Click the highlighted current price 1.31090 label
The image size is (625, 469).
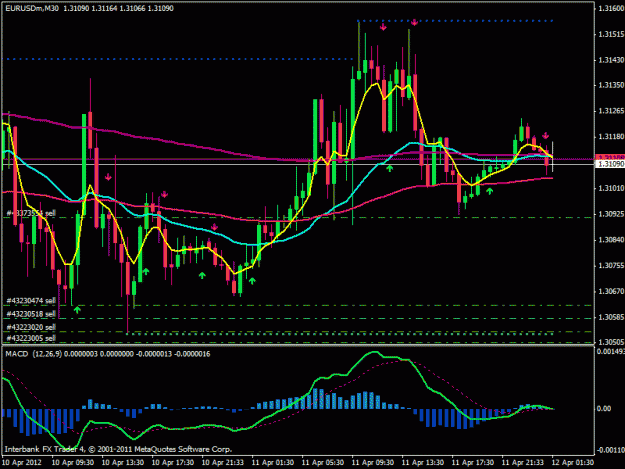coord(610,164)
